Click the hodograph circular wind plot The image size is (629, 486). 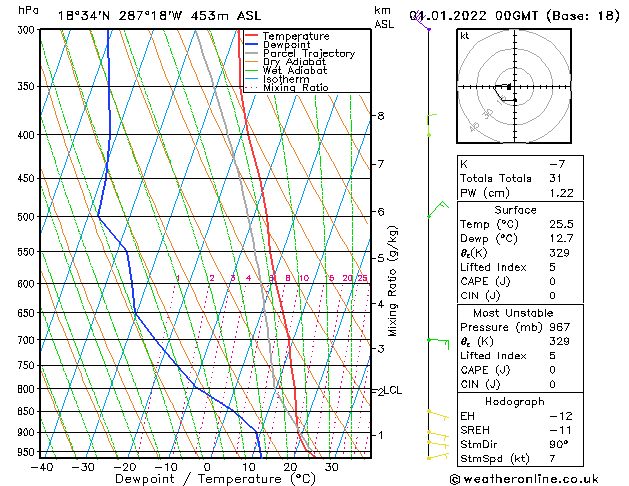(x=516, y=87)
